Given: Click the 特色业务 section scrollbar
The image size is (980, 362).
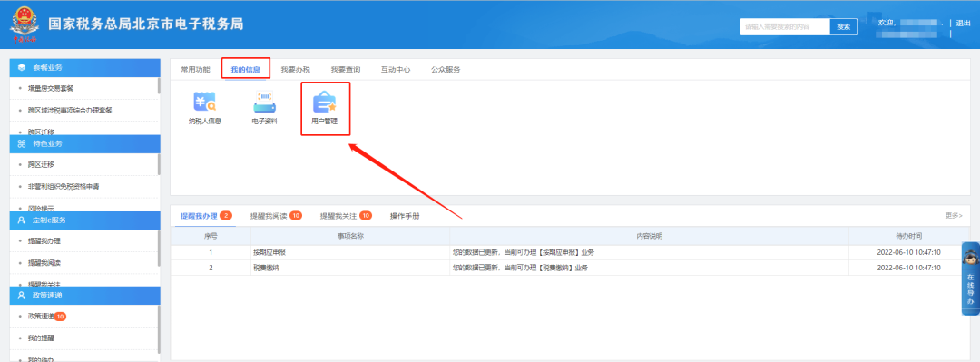Looking at the screenshot, I should 159,164.
